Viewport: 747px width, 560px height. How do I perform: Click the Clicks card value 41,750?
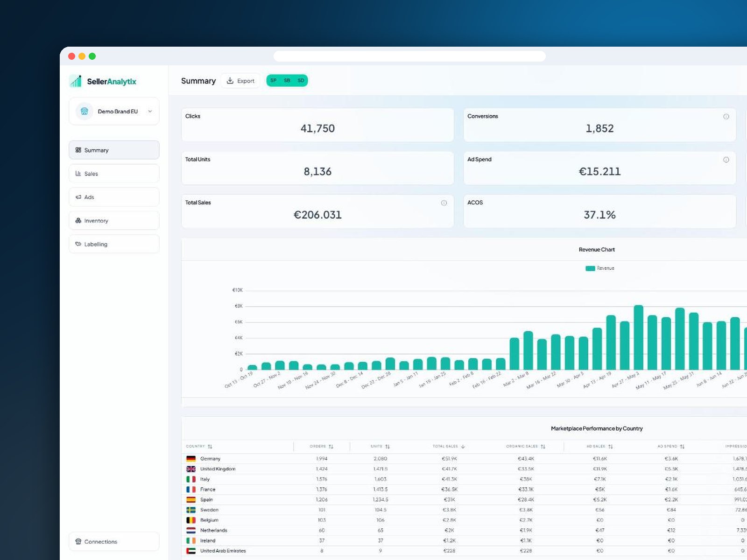[x=317, y=128]
